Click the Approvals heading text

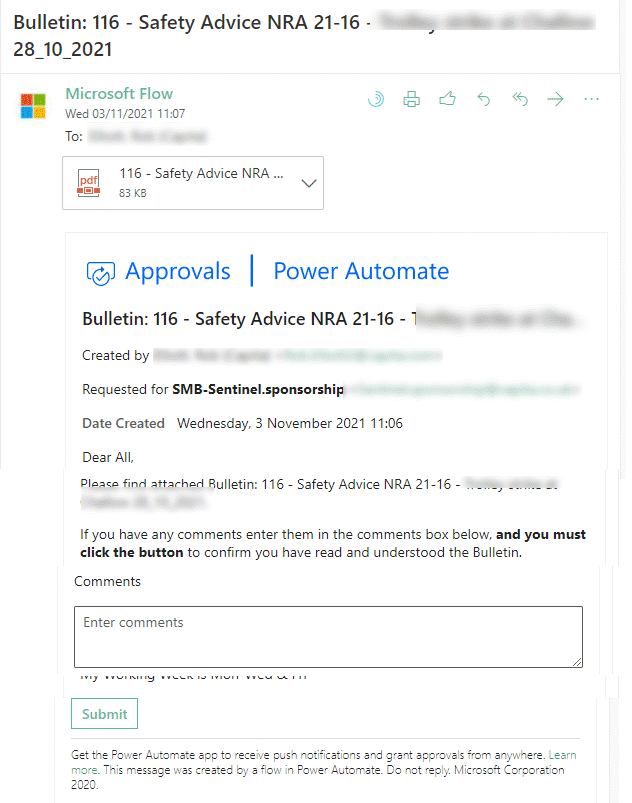[x=178, y=271]
